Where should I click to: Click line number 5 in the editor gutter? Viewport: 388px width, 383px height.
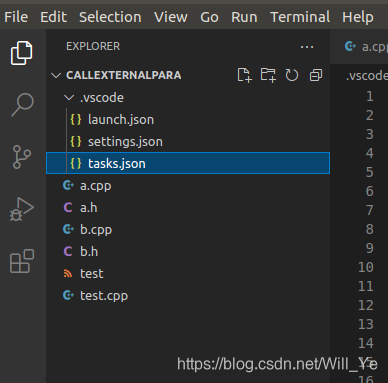pos(369,172)
